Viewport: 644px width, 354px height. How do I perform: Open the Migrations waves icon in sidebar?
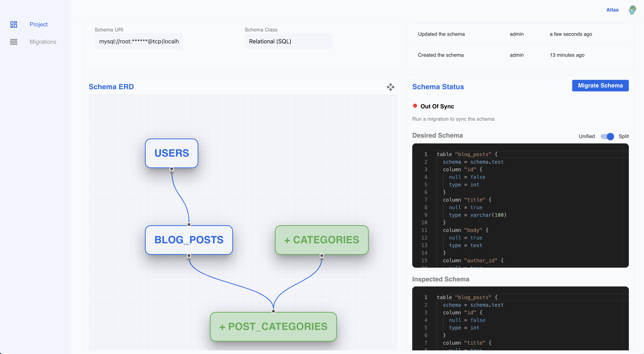(14, 42)
